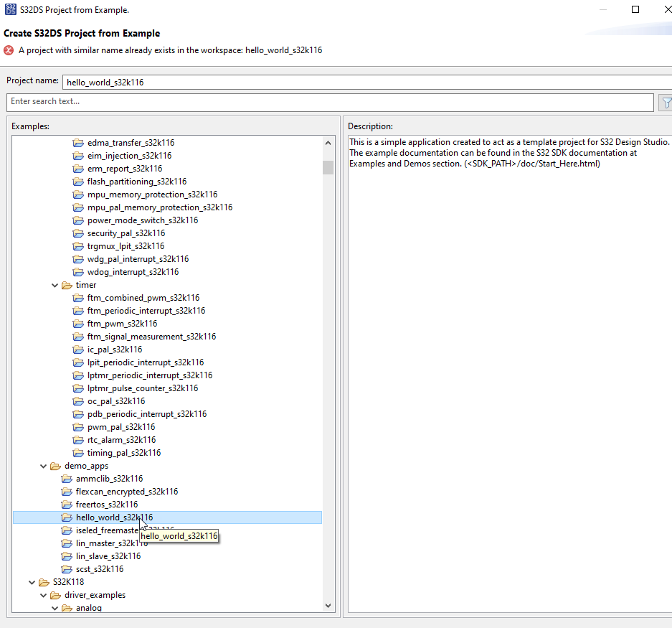Select the rtc_alarm_s32k116 example

pos(120,439)
